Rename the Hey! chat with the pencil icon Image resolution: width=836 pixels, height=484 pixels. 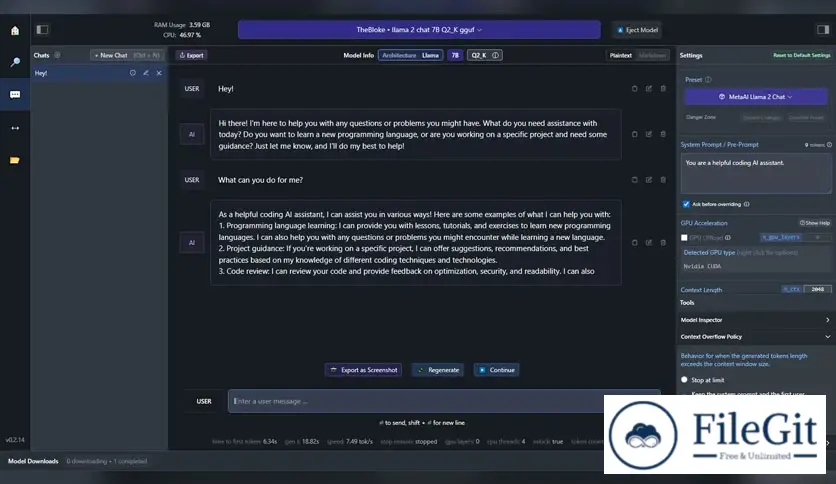(146, 73)
